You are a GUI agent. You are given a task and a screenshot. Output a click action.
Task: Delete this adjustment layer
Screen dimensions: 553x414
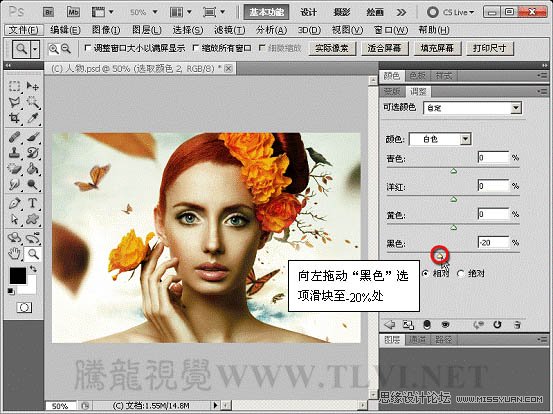pos(517,325)
